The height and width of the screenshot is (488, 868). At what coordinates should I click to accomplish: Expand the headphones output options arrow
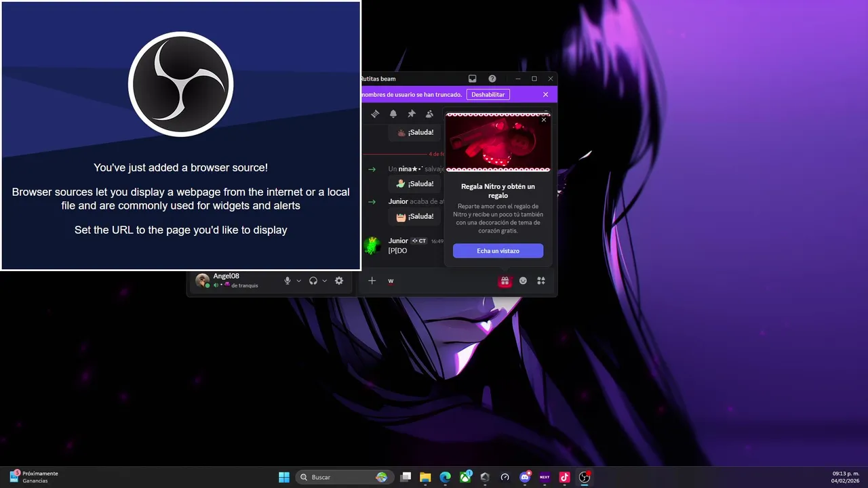tap(324, 281)
